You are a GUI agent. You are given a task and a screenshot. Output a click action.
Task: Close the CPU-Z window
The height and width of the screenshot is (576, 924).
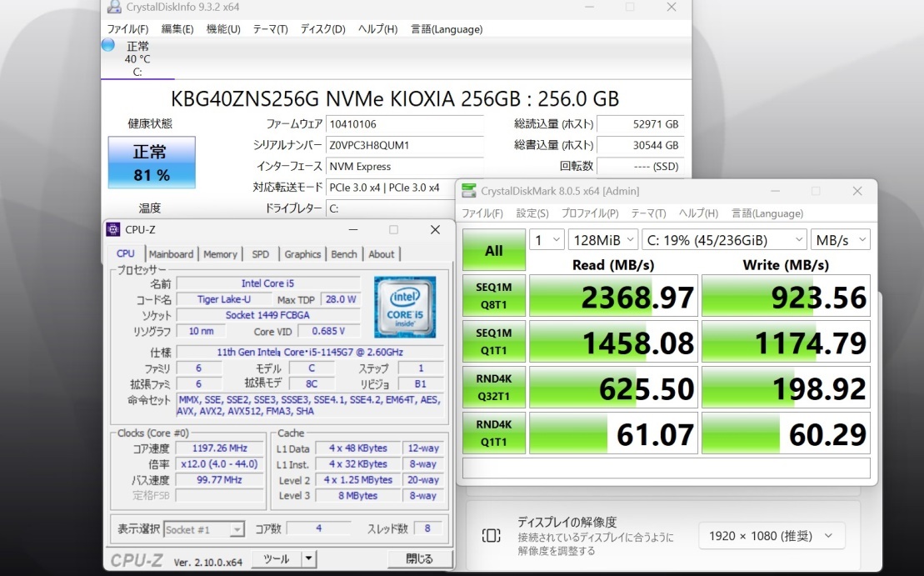click(x=435, y=229)
